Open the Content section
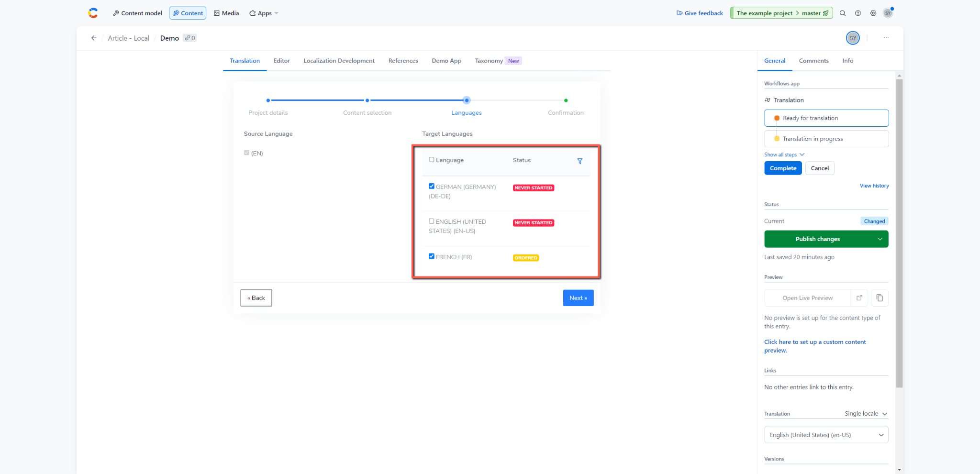The width and height of the screenshot is (980, 474). (188, 13)
